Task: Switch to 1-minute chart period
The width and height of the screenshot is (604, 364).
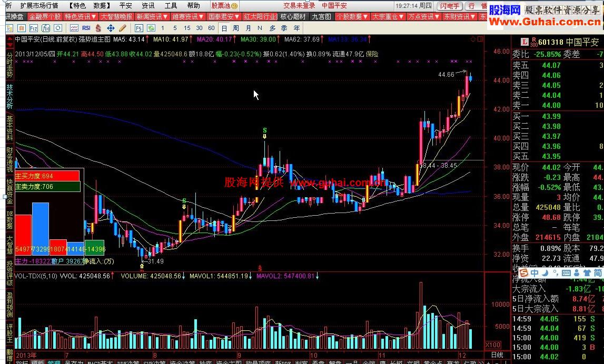Action: [163, 28]
